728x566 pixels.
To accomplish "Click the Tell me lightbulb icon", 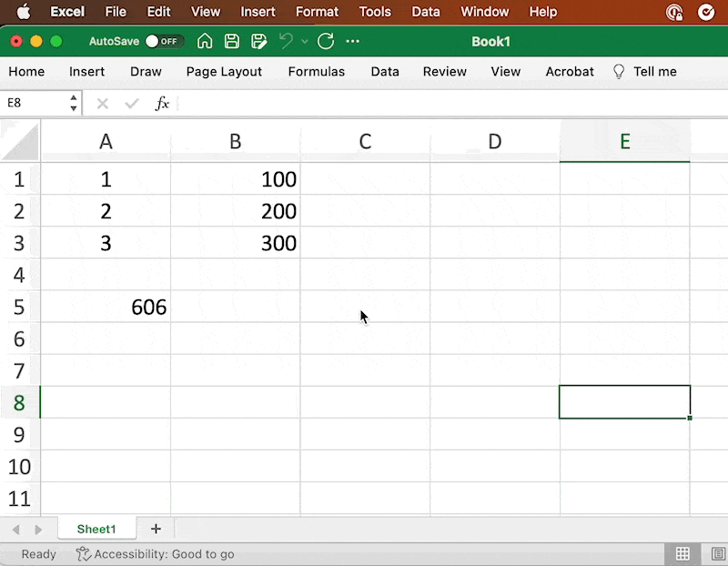I will [619, 72].
